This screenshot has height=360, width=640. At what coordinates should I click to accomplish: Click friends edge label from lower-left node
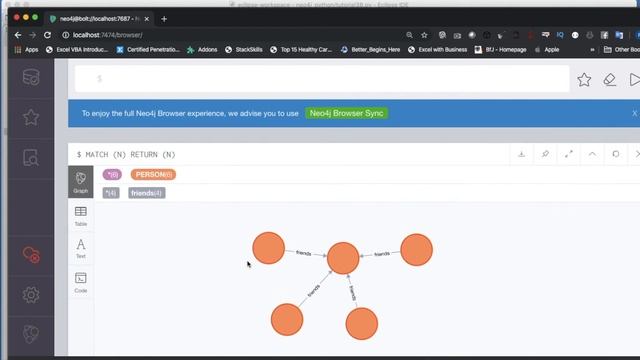314,291
